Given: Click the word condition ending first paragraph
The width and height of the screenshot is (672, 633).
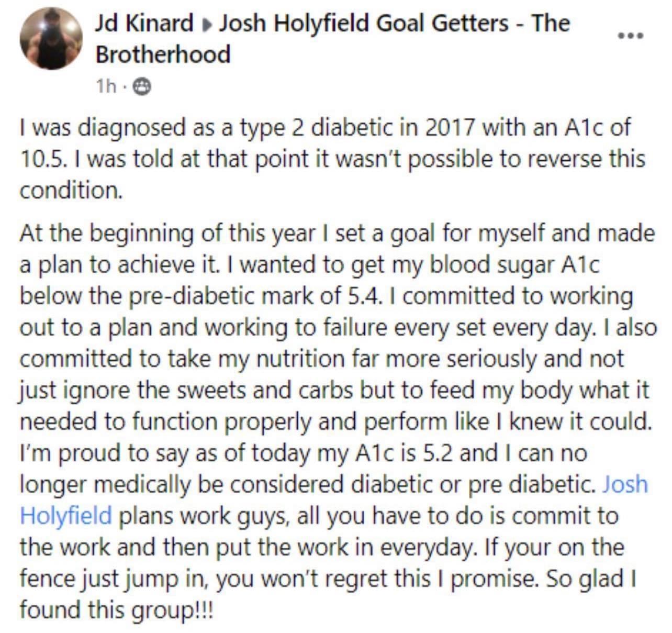Looking at the screenshot, I should coord(71,191).
